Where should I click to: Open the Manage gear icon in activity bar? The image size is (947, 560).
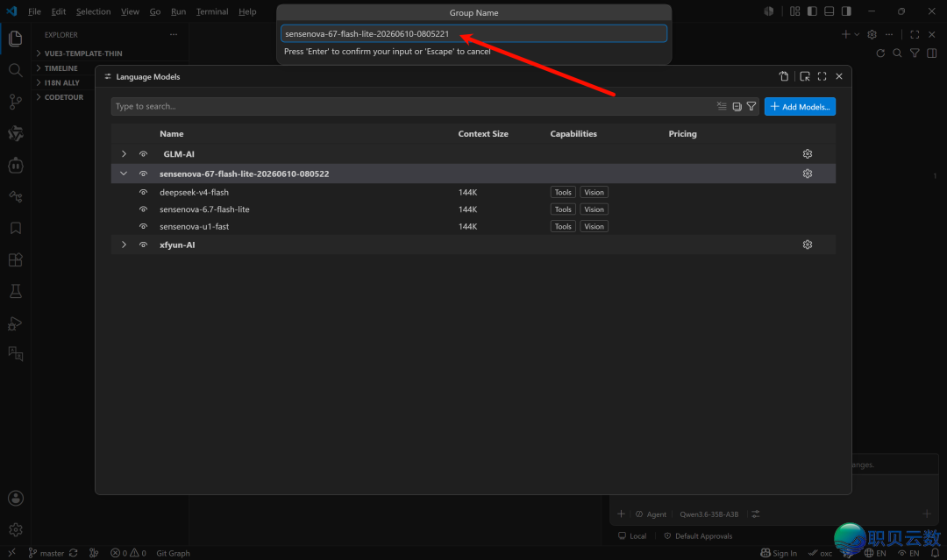click(x=16, y=530)
